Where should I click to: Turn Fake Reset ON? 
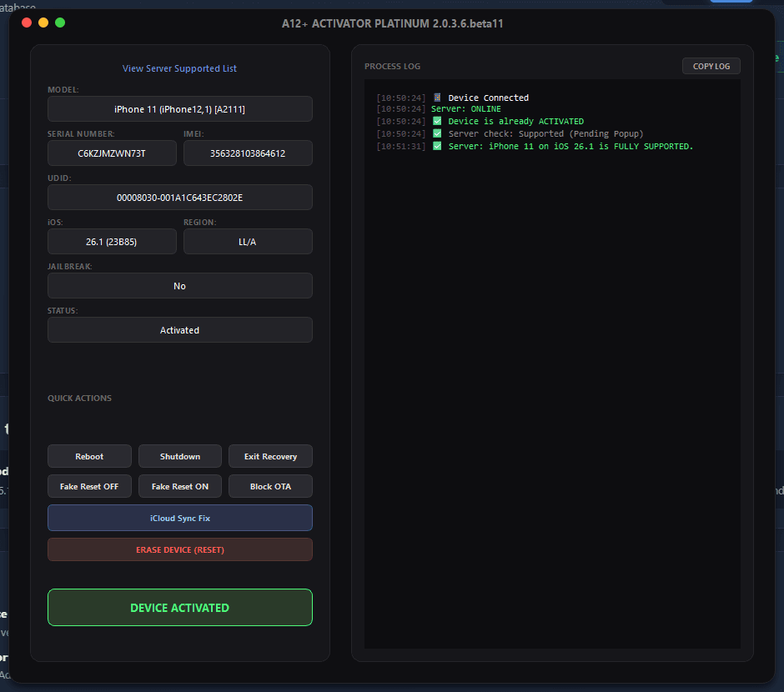point(180,486)
